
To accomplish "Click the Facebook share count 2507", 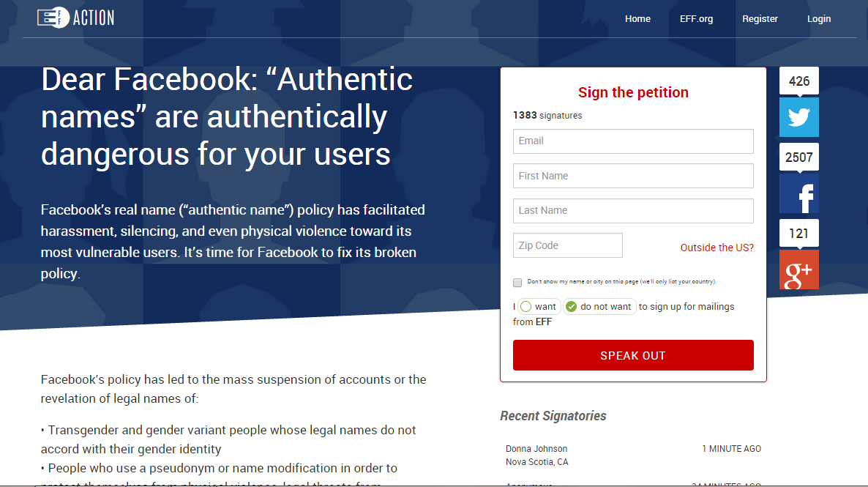I will (x=798, y=157).
